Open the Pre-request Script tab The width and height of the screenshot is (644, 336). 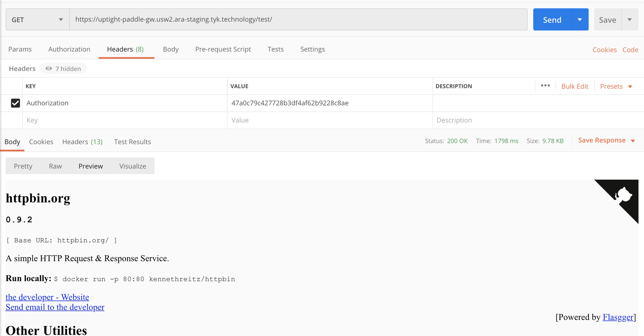(223, 49)
